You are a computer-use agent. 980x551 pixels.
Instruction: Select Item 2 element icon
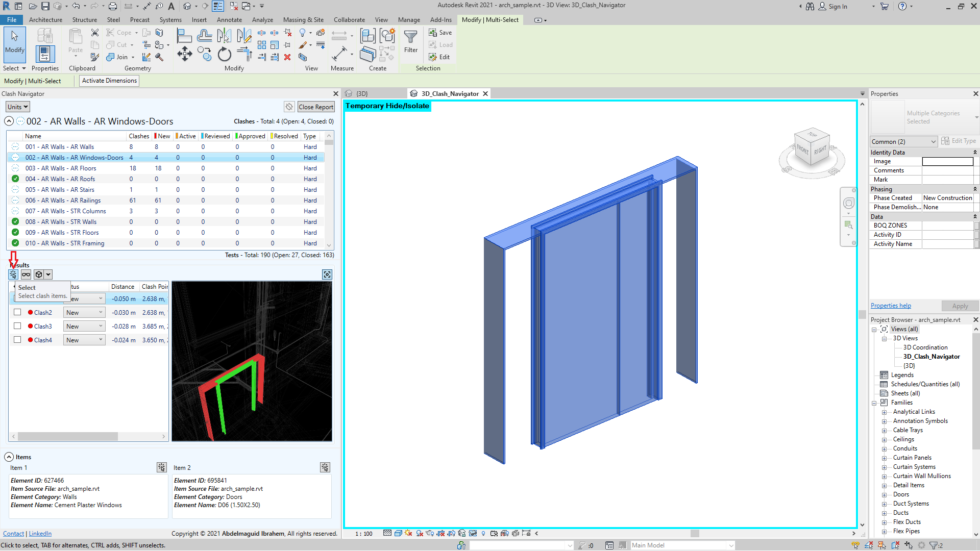[325, 467]
